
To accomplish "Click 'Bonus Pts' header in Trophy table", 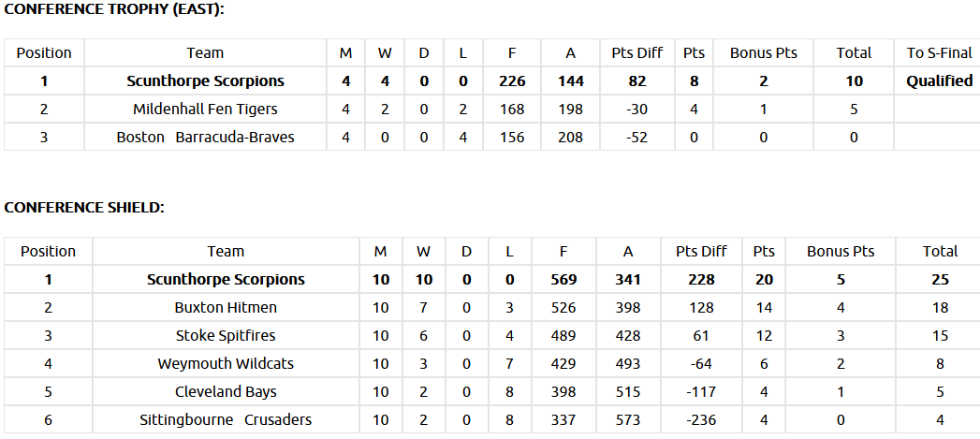I will point(764,53).
